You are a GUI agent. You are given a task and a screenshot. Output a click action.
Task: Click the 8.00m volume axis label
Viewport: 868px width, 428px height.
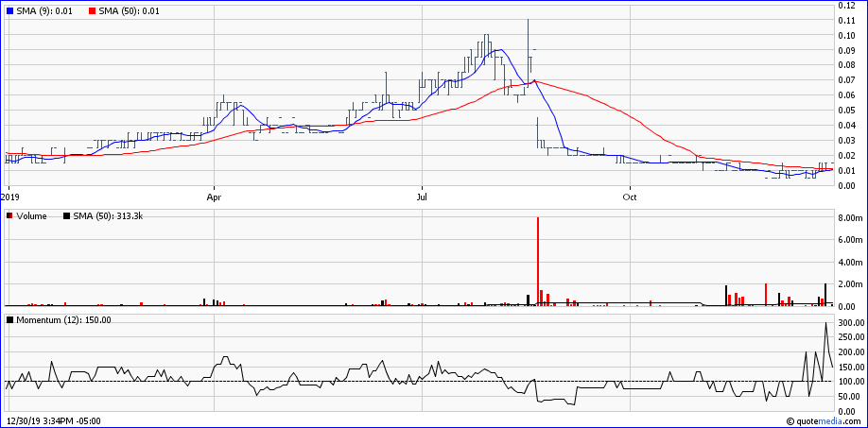point(852,218)
